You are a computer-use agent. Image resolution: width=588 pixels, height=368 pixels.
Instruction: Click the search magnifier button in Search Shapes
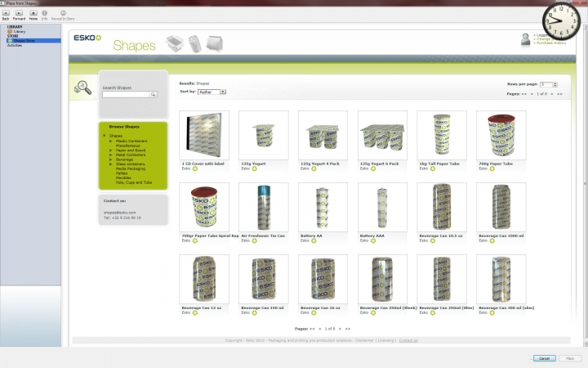pyautogui.click(x=152, y=95)
